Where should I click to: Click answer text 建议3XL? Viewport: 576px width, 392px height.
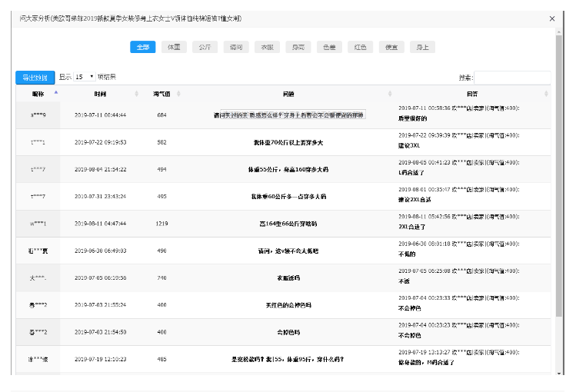click(409, 145)
